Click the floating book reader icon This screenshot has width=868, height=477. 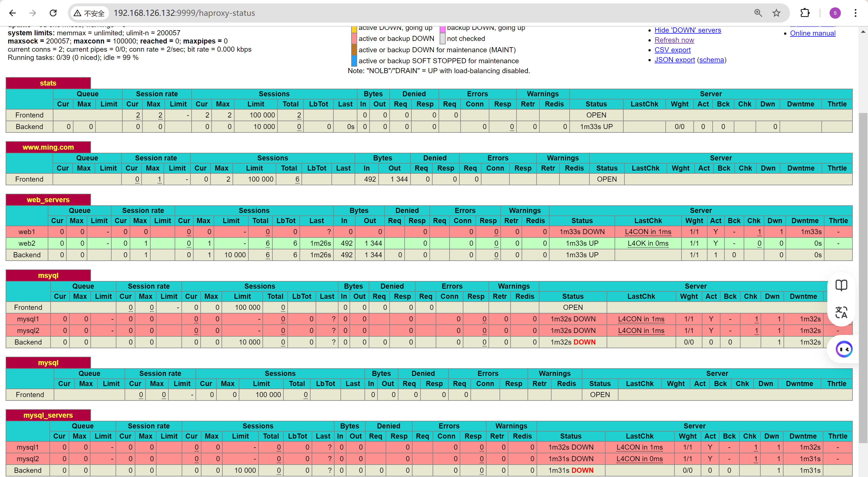(x=841, y=285)
